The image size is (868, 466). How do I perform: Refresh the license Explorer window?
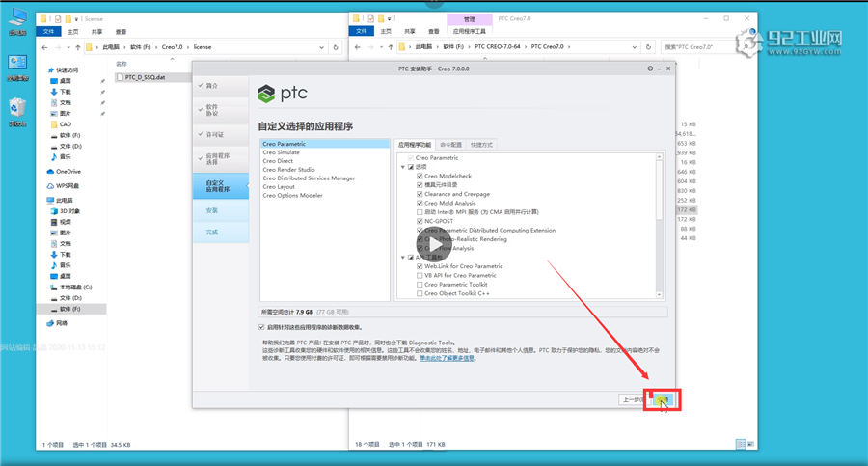click(336, 47)
